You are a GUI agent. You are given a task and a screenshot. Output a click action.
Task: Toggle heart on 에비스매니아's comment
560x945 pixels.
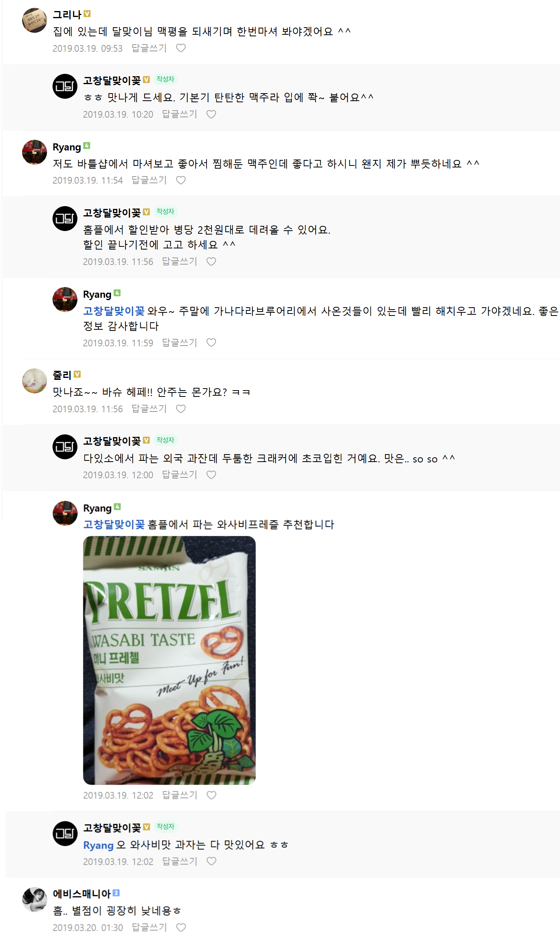[x=181, y=928]
